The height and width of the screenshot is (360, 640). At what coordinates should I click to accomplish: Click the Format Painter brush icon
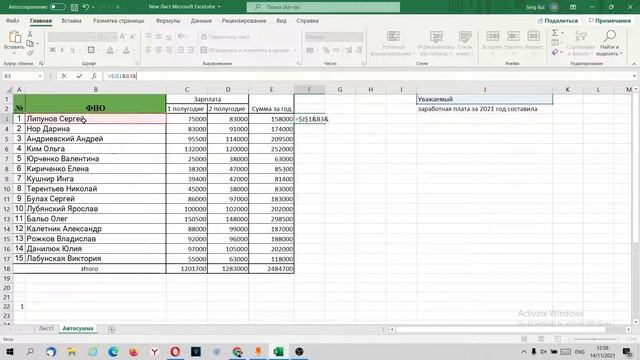pos(30,52)
